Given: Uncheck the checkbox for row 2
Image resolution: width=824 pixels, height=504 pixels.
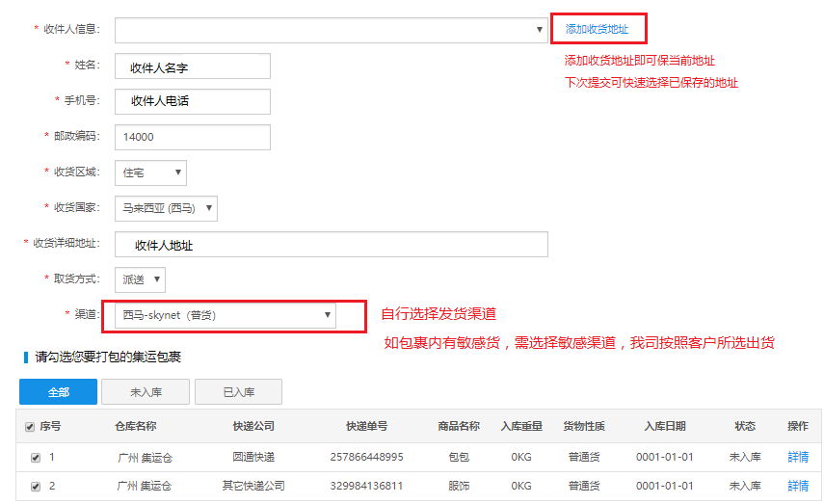Looking at the screenshot, I should pos(36,486).
